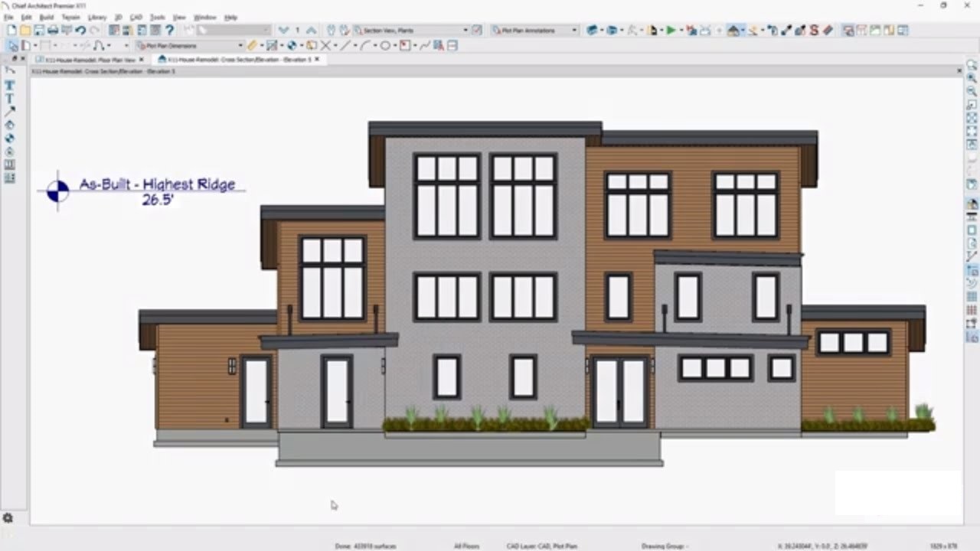Click the Fill Window icon on the right toolbar

[x=972, y=118]
